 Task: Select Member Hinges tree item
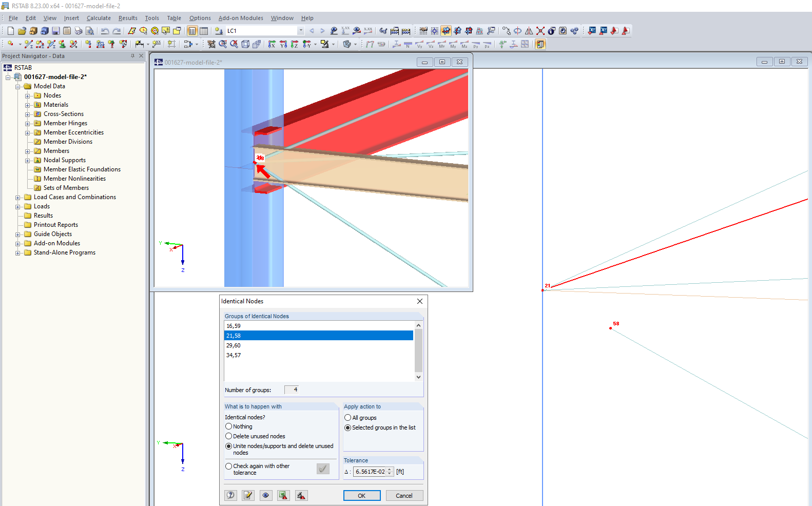pos(65,123)
